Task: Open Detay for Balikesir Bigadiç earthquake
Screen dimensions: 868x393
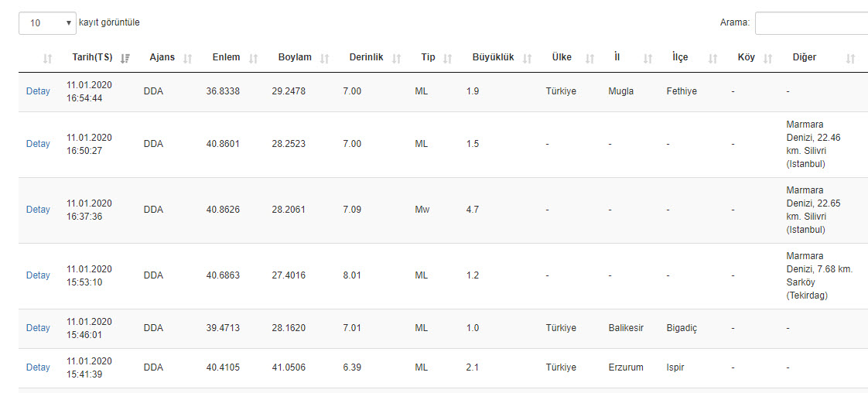Action: click(x=38, y=328)
